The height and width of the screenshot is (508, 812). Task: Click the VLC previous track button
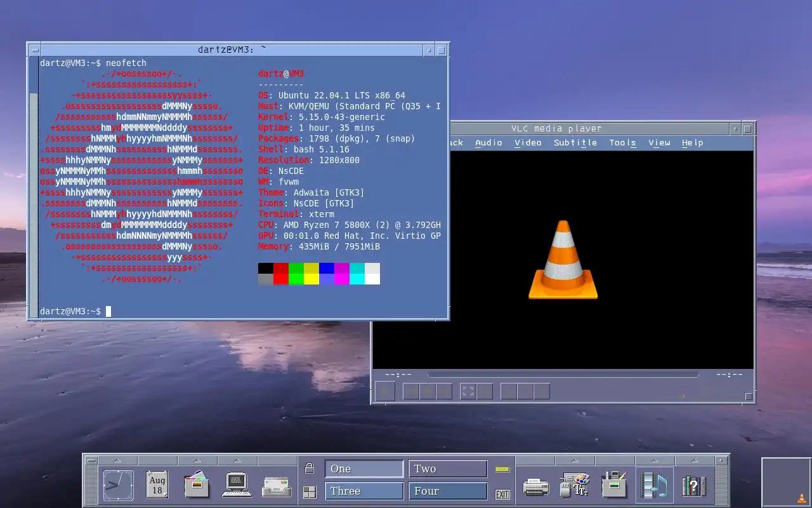point(411,391)
